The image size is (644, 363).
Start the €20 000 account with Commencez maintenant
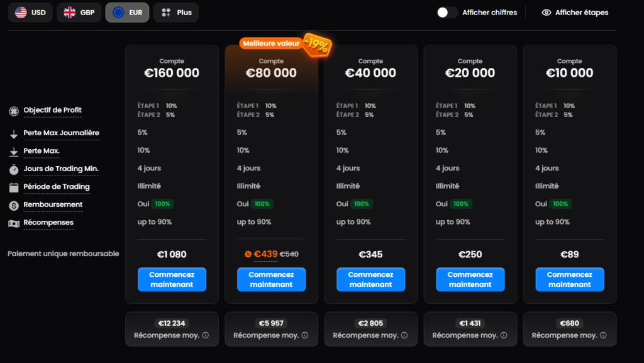point(470,279)
